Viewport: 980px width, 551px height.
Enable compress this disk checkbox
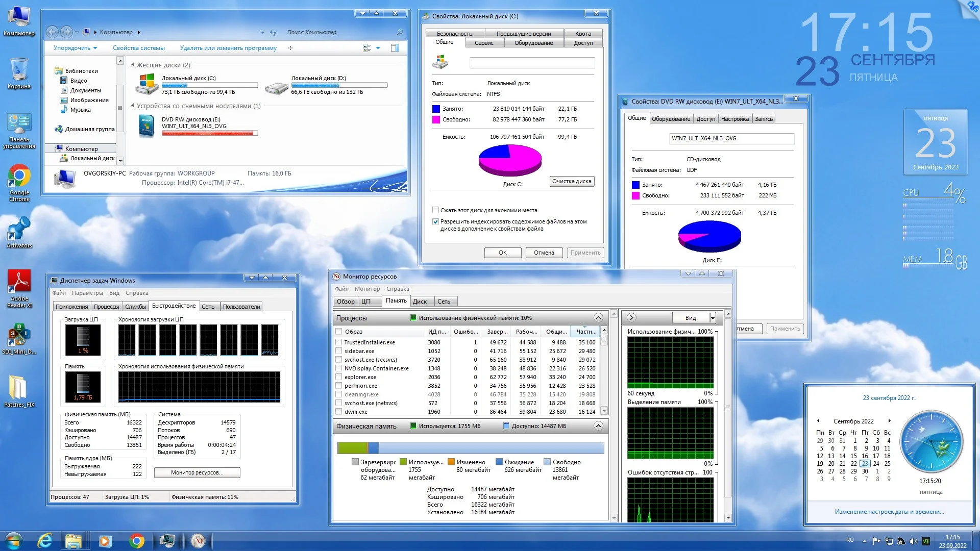click(435, 210)
